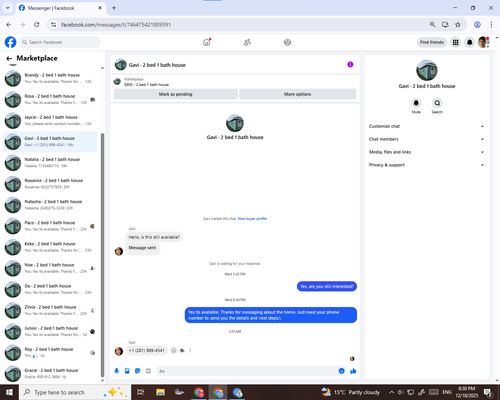Click the Facebook logo icon

click(x=10, y=42)
